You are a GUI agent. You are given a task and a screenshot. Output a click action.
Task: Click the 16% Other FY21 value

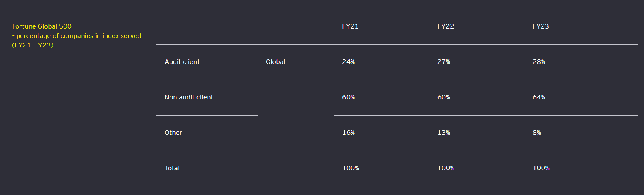348,133
